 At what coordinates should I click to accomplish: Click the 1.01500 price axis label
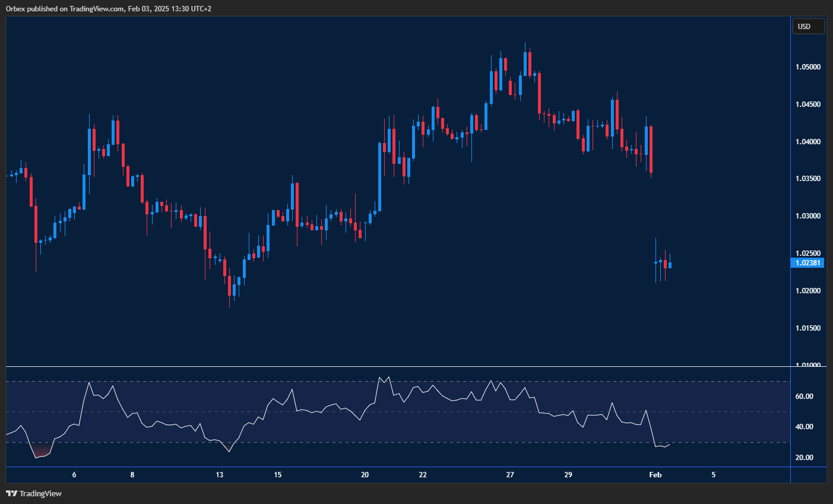pos(808,328)
